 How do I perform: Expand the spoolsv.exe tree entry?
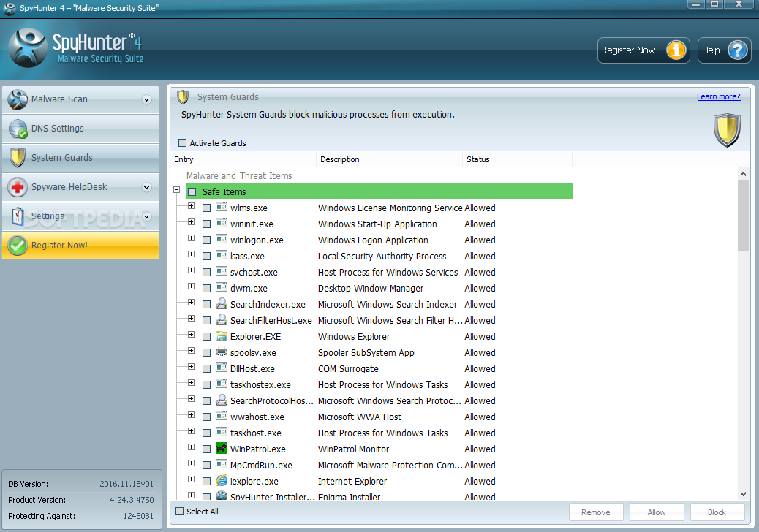pyautogui.click(x=191, y=351)
